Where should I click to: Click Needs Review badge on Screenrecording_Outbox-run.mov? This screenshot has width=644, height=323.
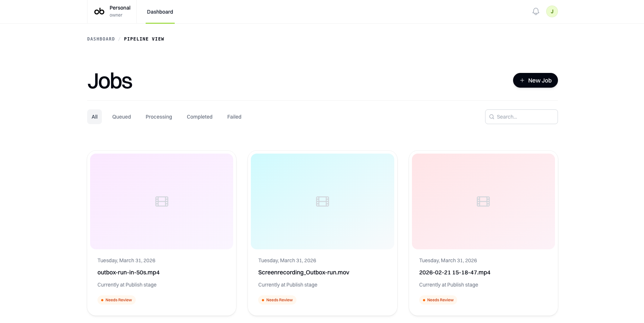click(x=277, y=300)
